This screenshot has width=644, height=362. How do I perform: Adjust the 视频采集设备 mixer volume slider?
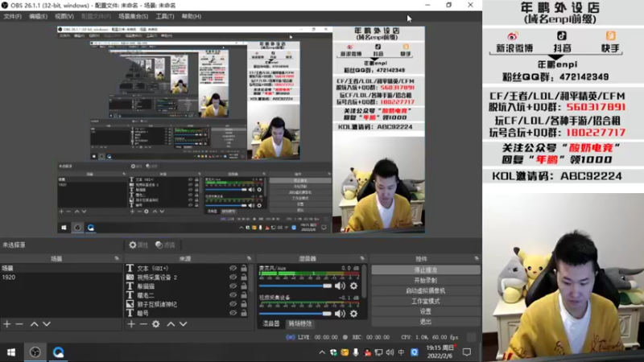point(295,314)
